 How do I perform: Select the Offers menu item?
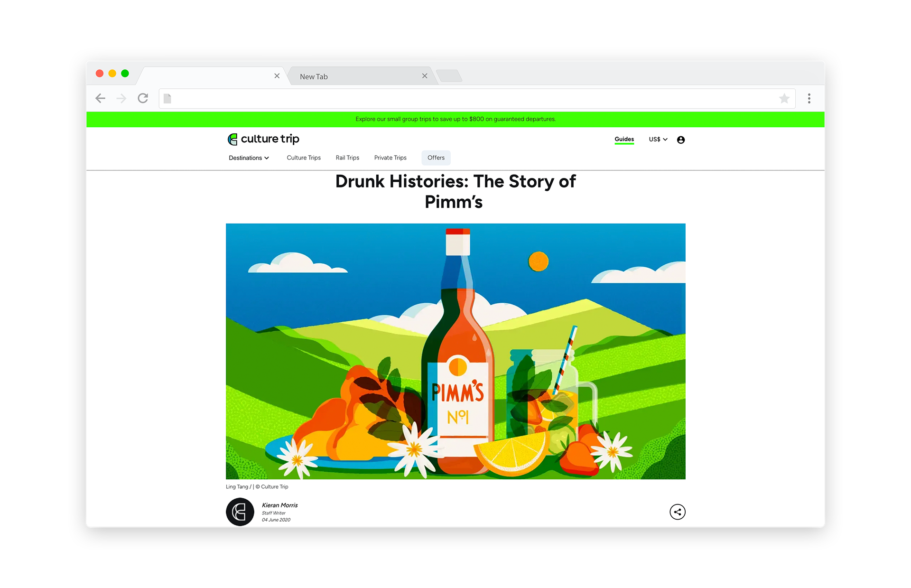click(436, 158)
